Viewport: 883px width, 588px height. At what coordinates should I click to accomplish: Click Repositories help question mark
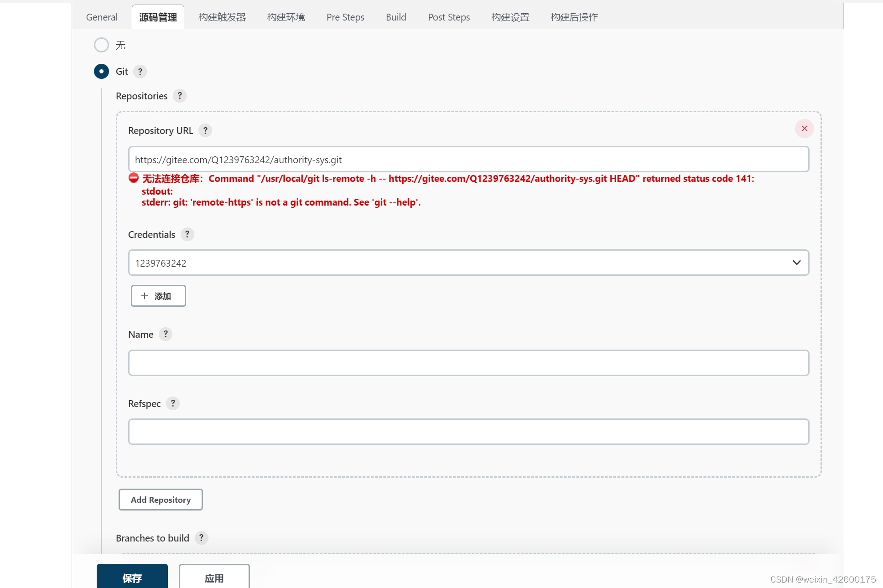180,96
